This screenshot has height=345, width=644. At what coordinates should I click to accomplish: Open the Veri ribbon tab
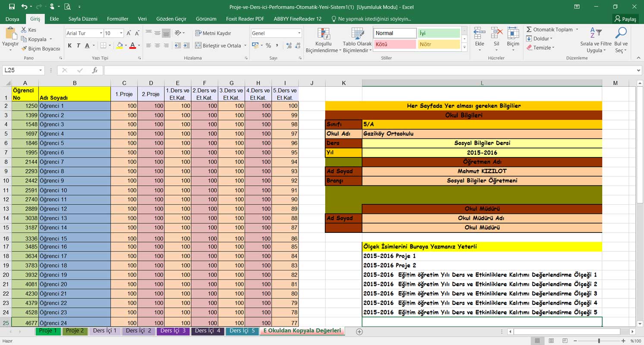click(x=142, y=19)
